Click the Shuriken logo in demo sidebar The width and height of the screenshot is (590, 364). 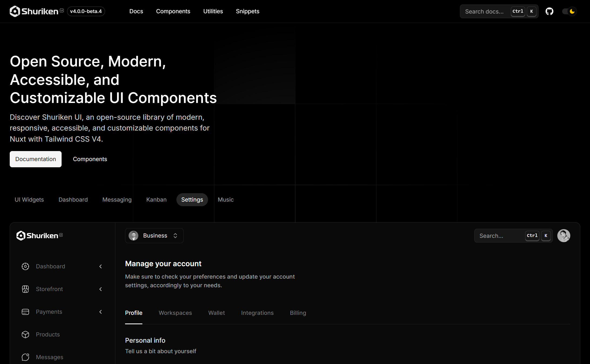pos(39,236)
